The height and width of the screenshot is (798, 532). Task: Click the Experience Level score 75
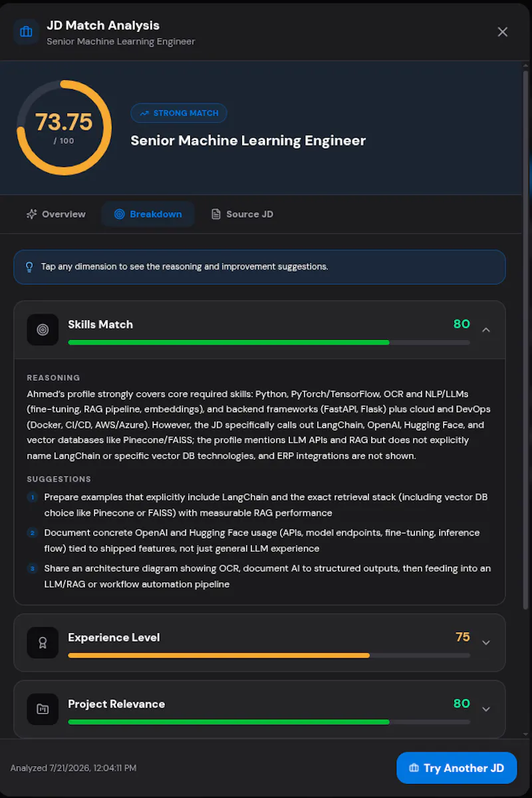463,637
